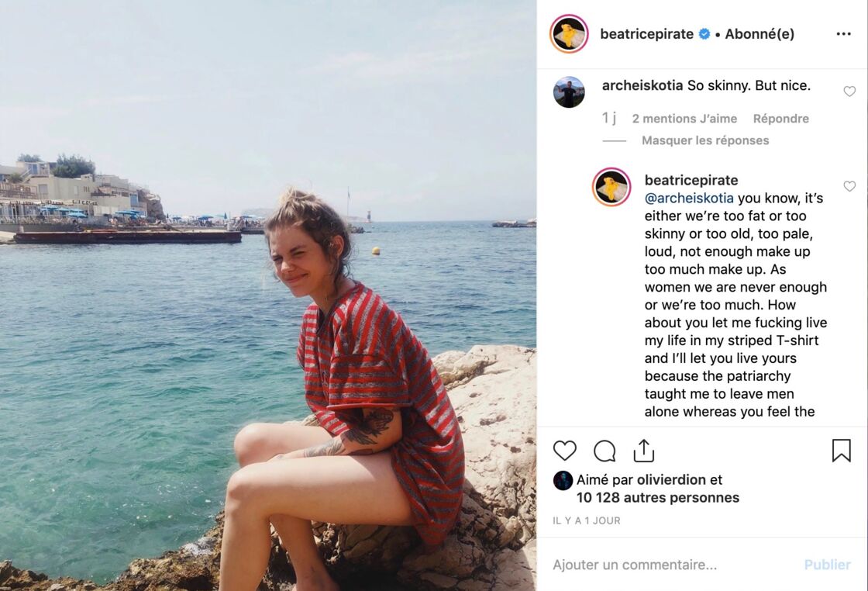
Task: Open the archeiskotia commenter avatar
Action: (x=569, y=92)
